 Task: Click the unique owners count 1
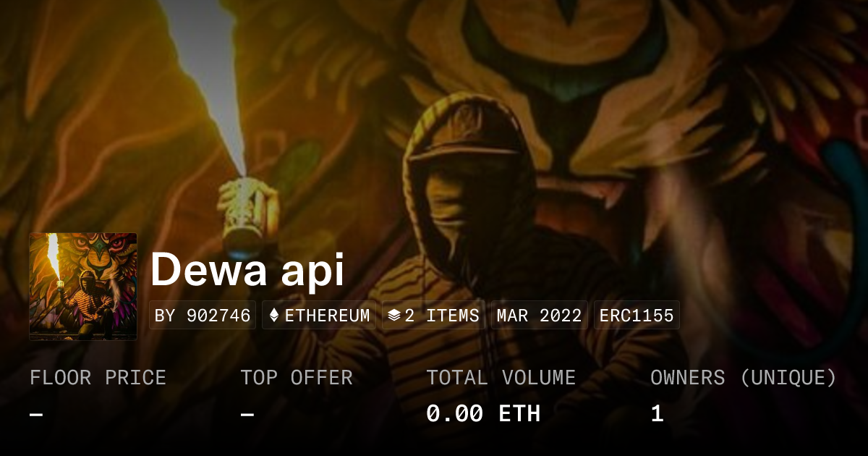click(657, 414)
